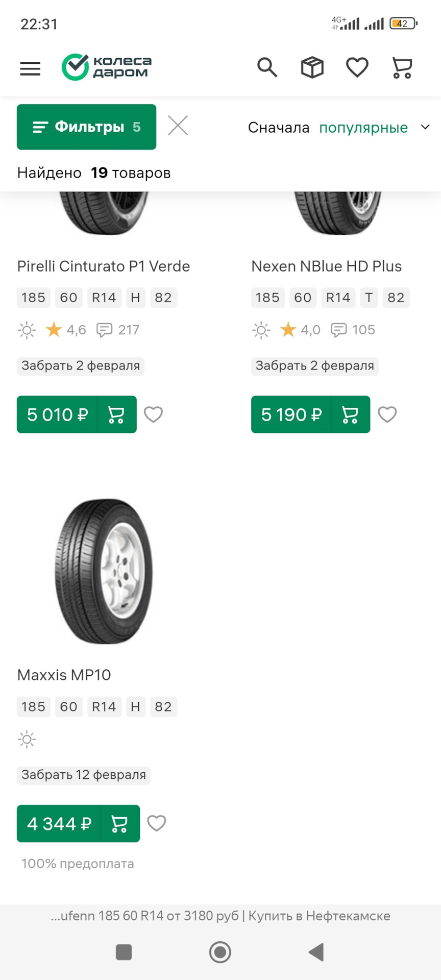Go to Колеса Даром home logo
This screenshot has width=441, height=980.
[x=107, y=67]
